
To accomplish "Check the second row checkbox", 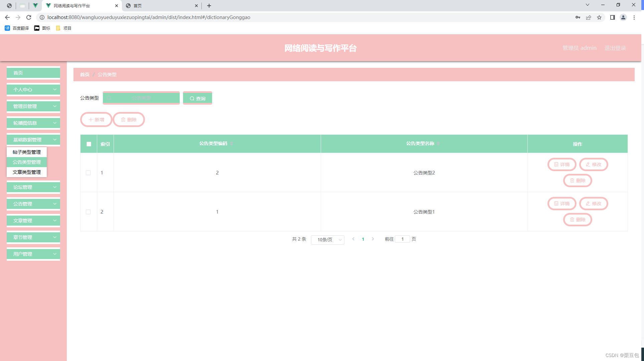I will click(88, 212).
